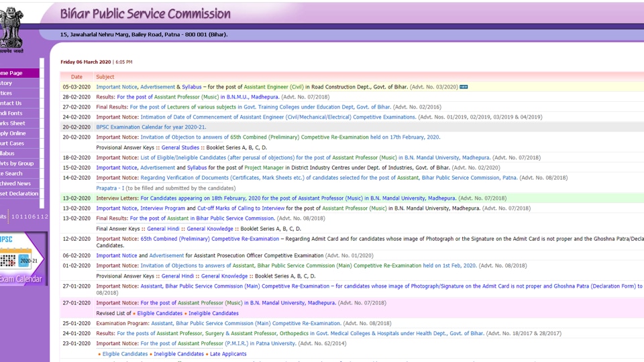Open Examination Program link dated 25-01-2020
Screen dimensions: 644x362
coord(246,323)
